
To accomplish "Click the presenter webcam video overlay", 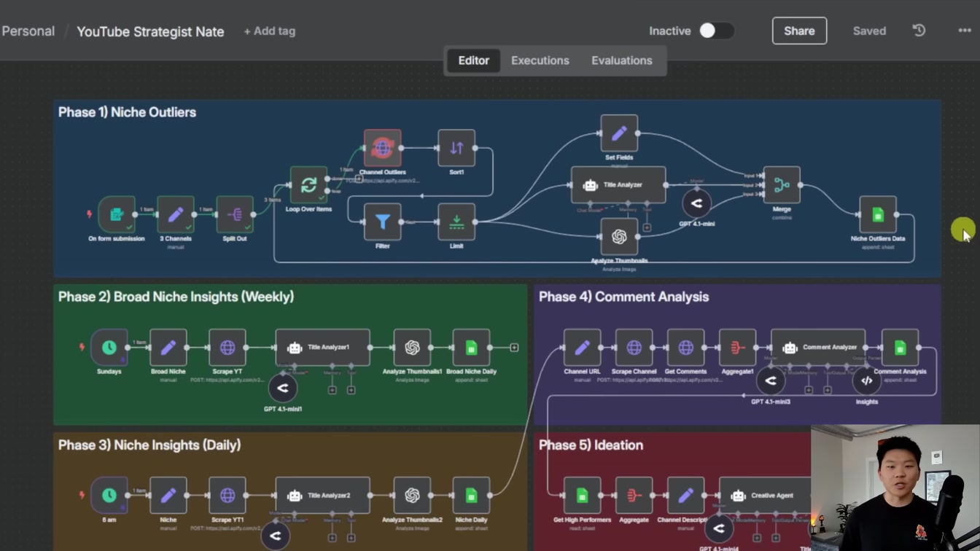I will (x=895, y=488).
